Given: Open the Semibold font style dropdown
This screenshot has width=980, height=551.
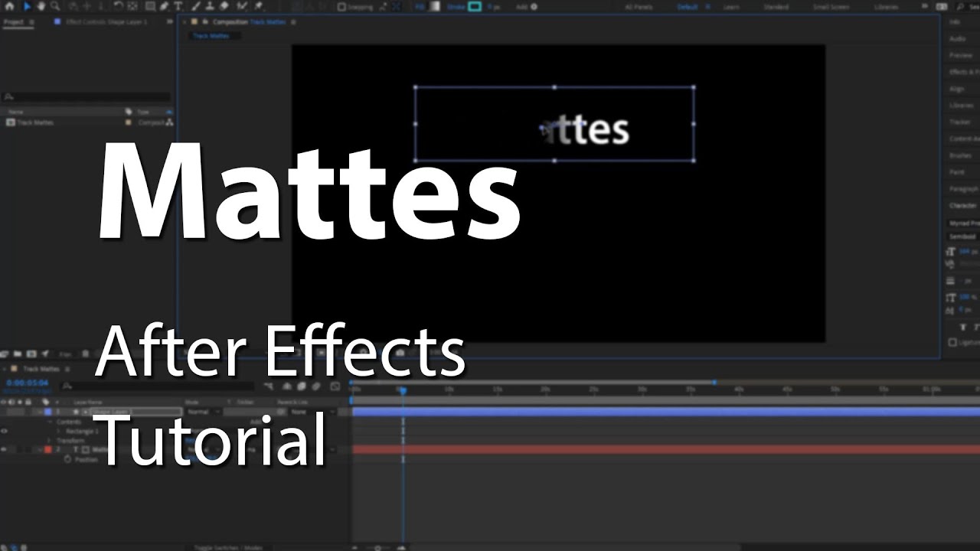Looking at the screenshot, I should 963,237.
